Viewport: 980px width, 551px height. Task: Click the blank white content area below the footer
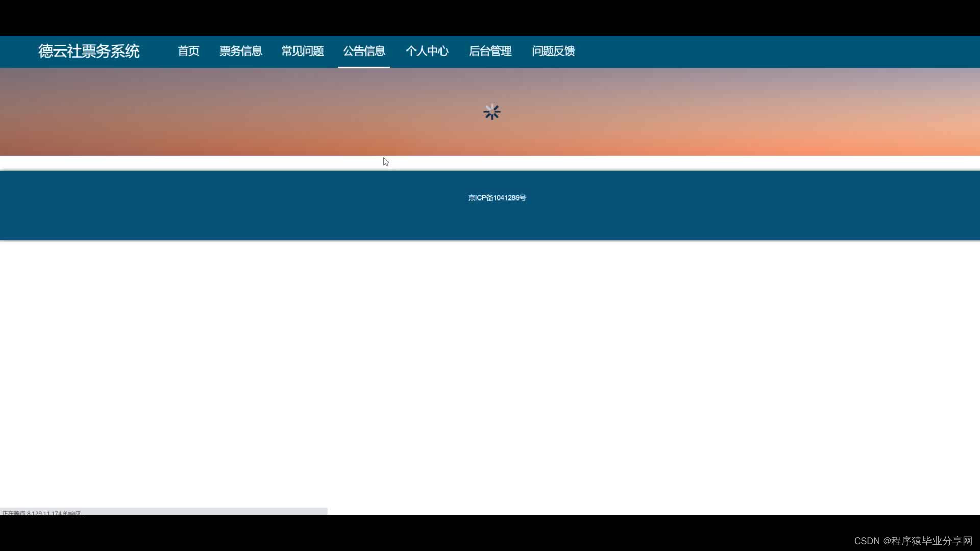click(490, 378)
